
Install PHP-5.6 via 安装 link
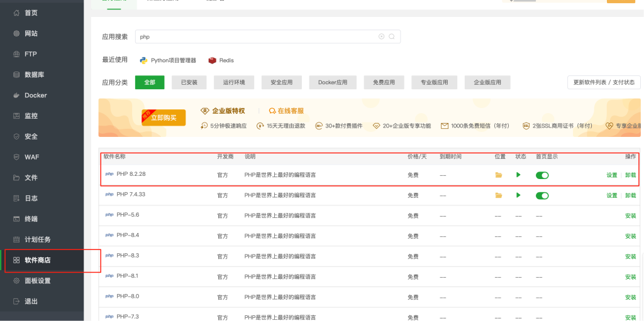pos(630,216)
